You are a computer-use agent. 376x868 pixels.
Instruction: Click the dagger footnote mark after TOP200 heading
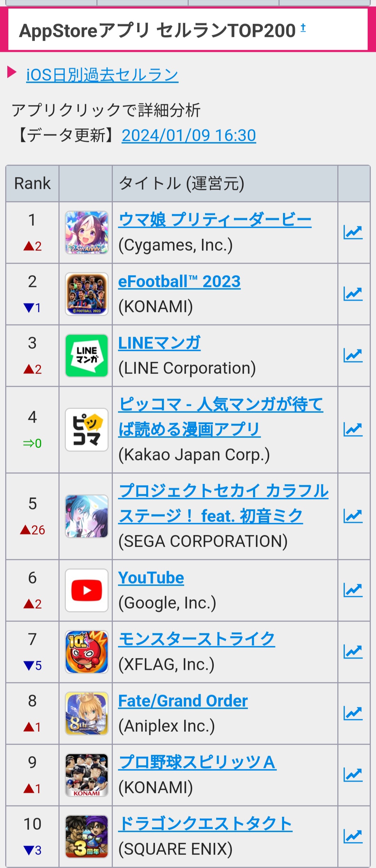pos(303,27)
